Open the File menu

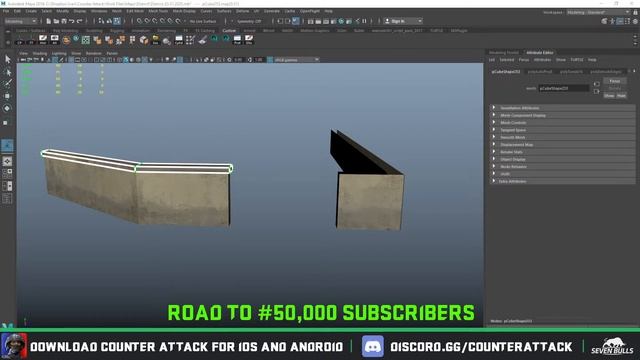coord(6,11)
